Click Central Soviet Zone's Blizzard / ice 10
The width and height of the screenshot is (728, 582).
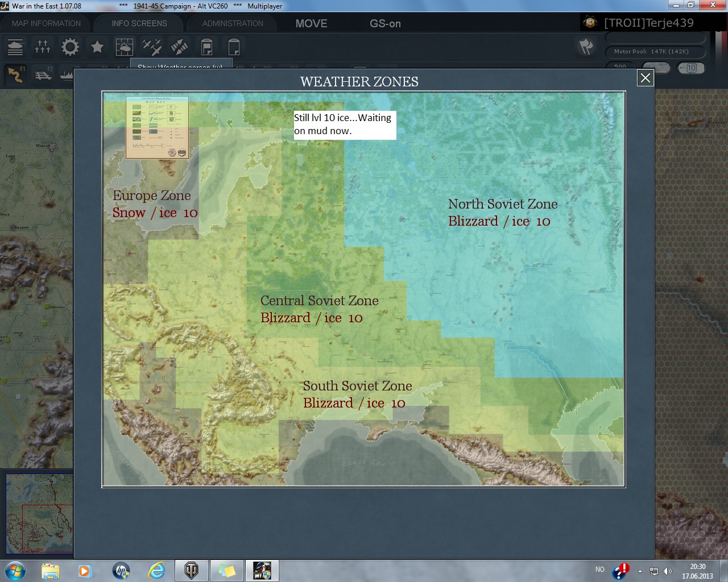coord(311,318)
